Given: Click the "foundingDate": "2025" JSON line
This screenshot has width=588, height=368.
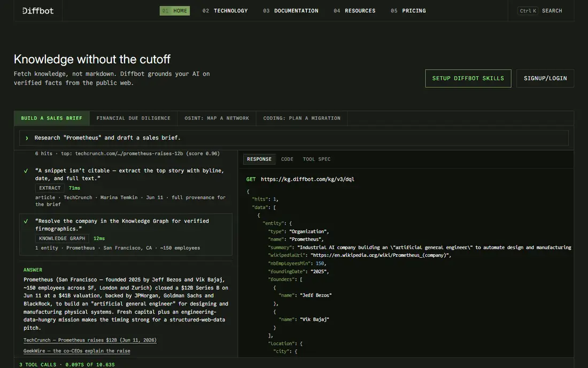Looking at the screenshot, I should [298, 272].
